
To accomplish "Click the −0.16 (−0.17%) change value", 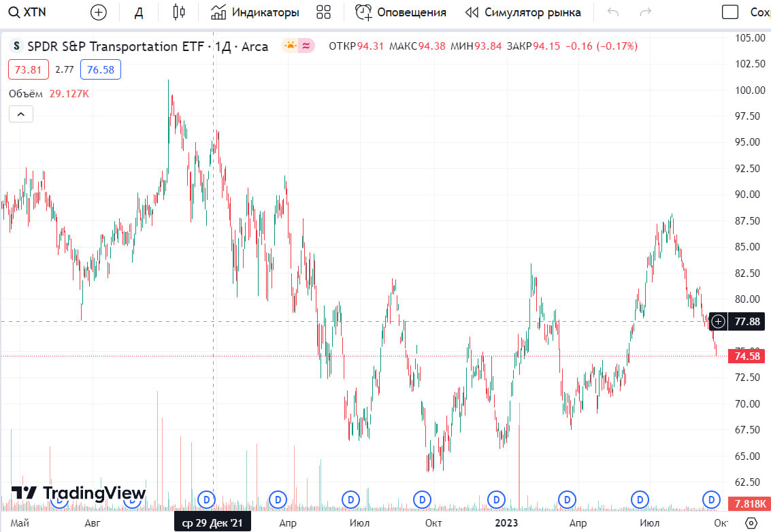I will click(602, 46).
